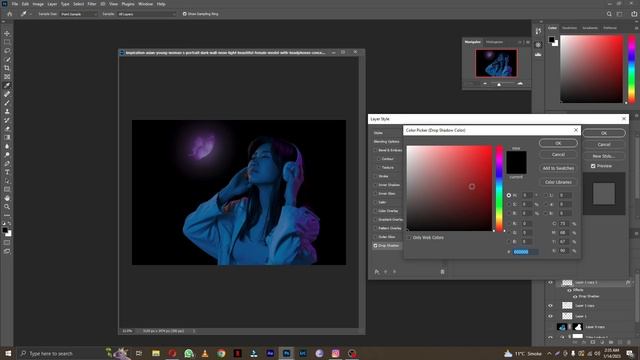Open the Sample layers dropdown
This screenshot has width=640, height=360.
pos(147,14)
